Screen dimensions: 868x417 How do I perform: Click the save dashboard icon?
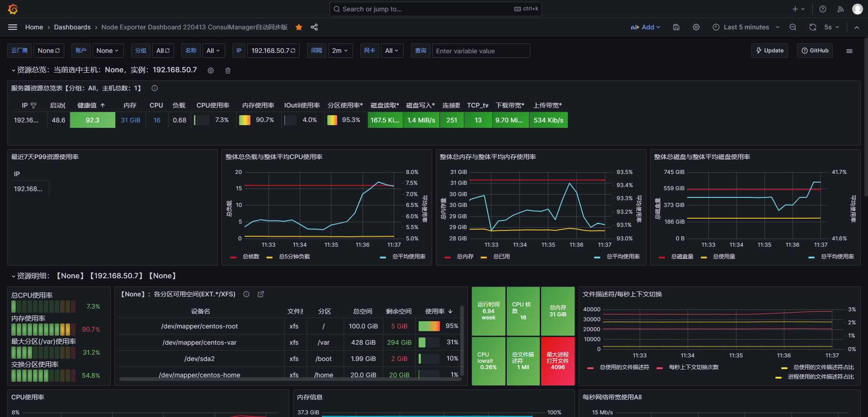676,27
